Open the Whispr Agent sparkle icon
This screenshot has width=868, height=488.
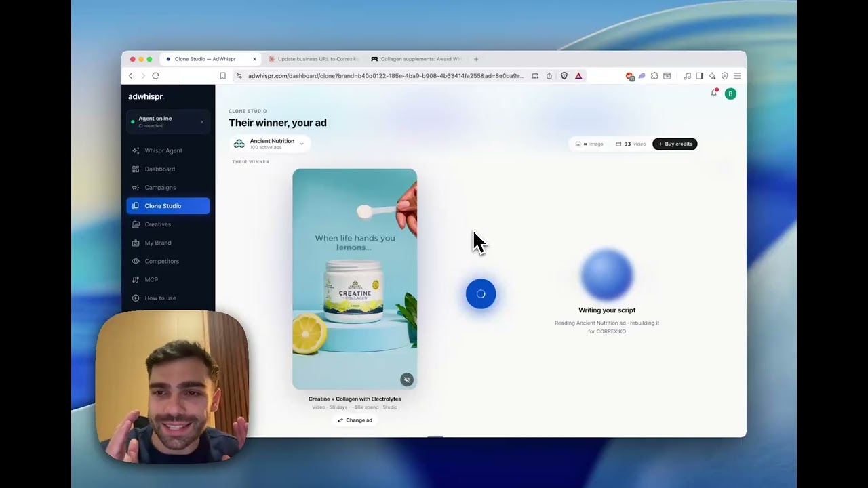[136, 150]
